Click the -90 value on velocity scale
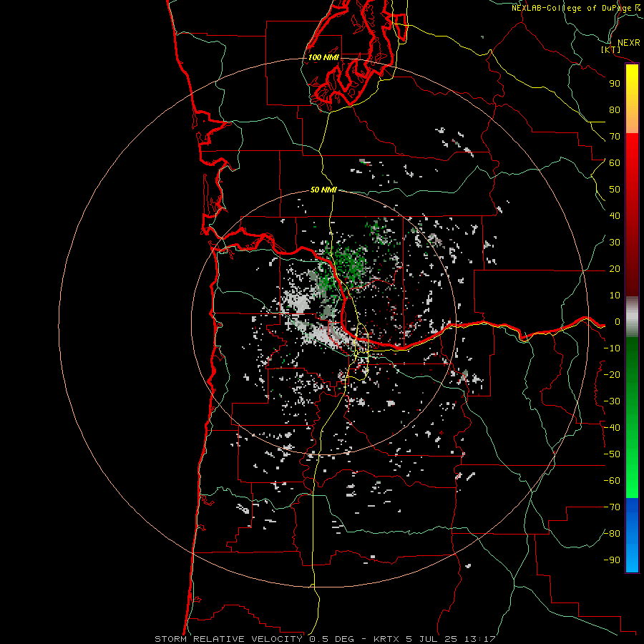Viewport: 644px width, 644px height. (x=612, y=560)
